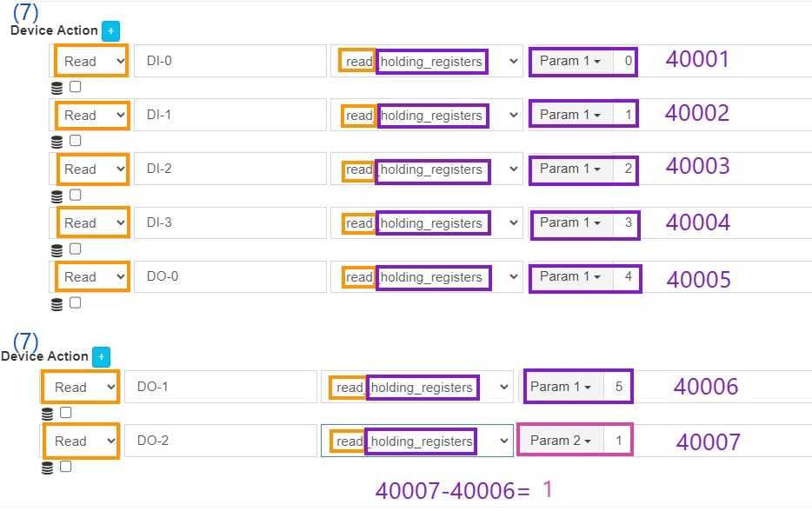Open the Param 1 dropdown in the DI-1 row

pyautogui.click(x=570, y=115)
